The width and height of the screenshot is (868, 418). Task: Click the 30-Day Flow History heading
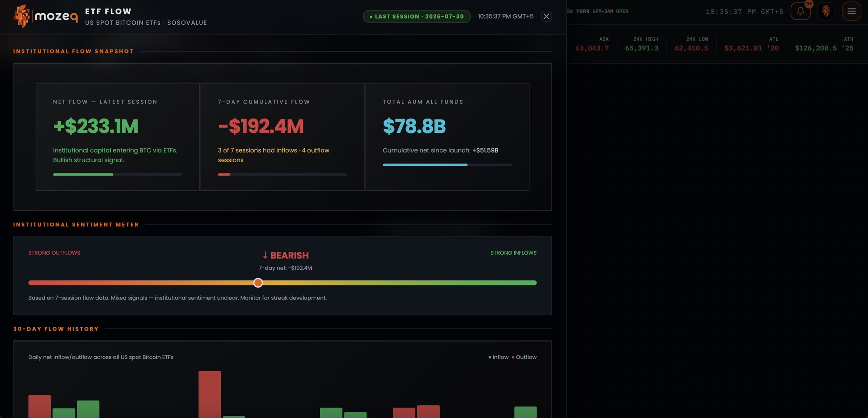(56, 329)
